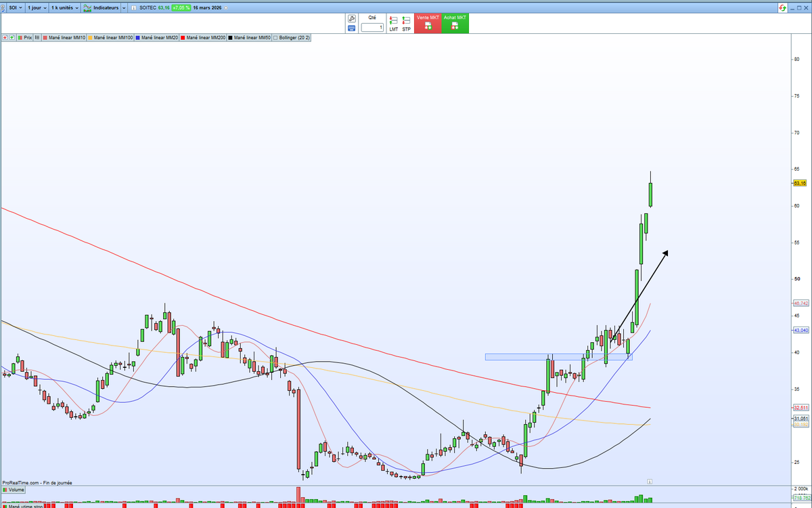Click the blue keyboard icon under the wrench

(352, 28)
